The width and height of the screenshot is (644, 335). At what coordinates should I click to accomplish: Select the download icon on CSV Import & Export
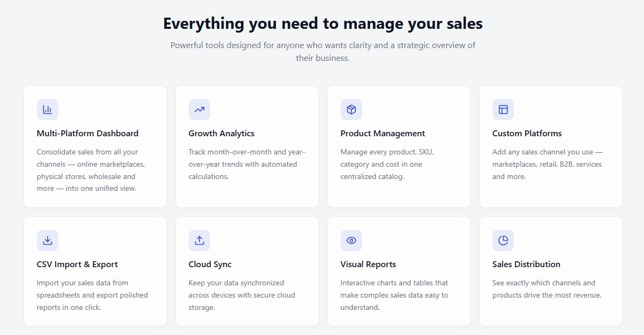point(47,240)
